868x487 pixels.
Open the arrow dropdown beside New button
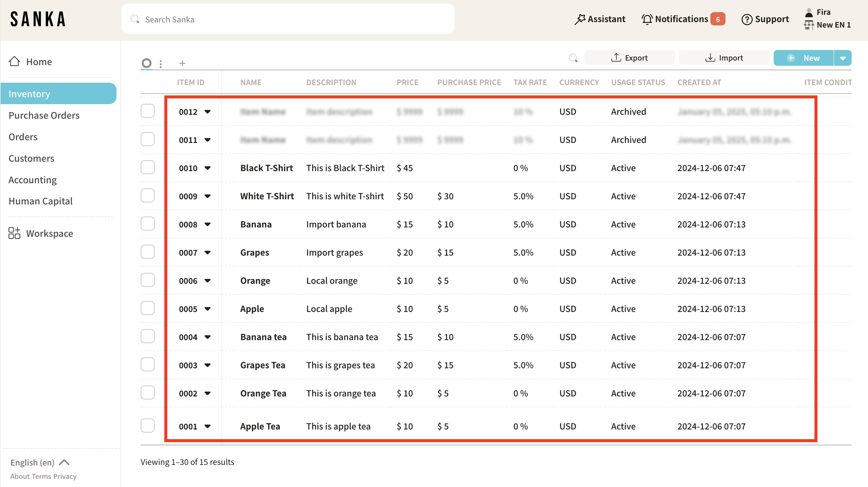tap(843, 58)
